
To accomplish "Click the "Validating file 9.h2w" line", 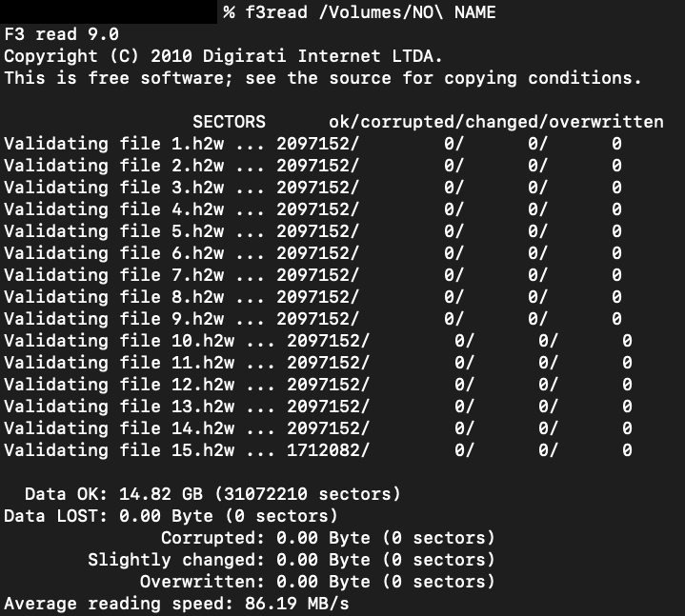I will click(x=114, y=319).
